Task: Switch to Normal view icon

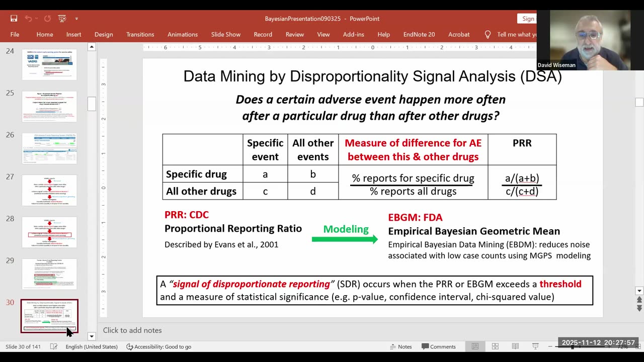Action: (x=475, y=346)
